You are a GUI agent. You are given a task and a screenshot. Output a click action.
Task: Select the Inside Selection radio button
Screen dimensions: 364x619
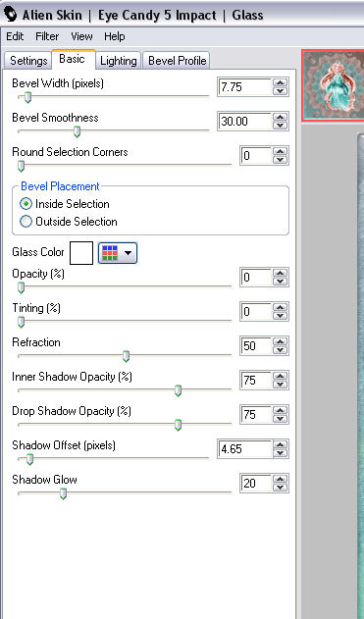coord(26,204)
